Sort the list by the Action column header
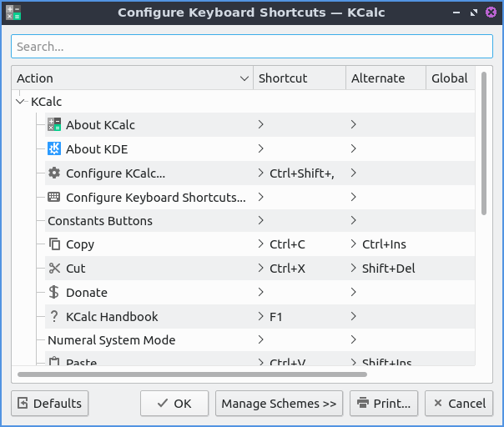The width and height of the screenshot is (504, 427). pos(125,78)
